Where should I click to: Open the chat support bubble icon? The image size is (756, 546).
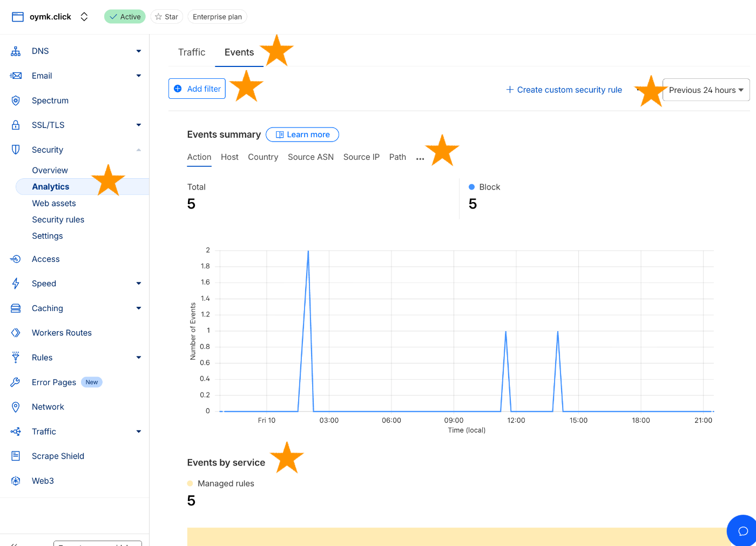tap(742, 531)
